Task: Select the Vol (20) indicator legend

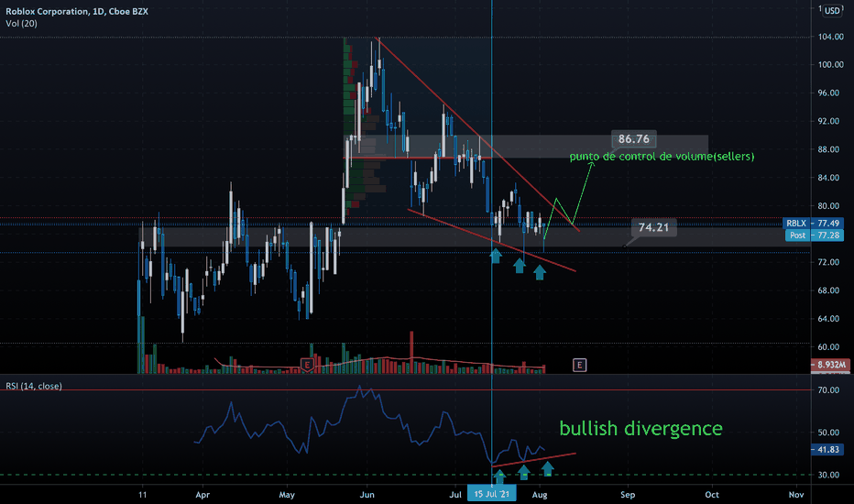Action: coord(21,24)
